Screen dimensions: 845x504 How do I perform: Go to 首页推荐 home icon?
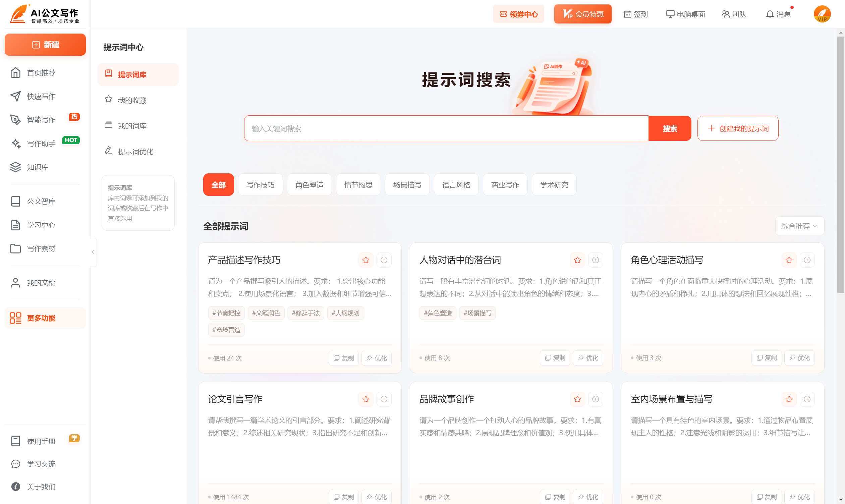[x=16, y=72]
